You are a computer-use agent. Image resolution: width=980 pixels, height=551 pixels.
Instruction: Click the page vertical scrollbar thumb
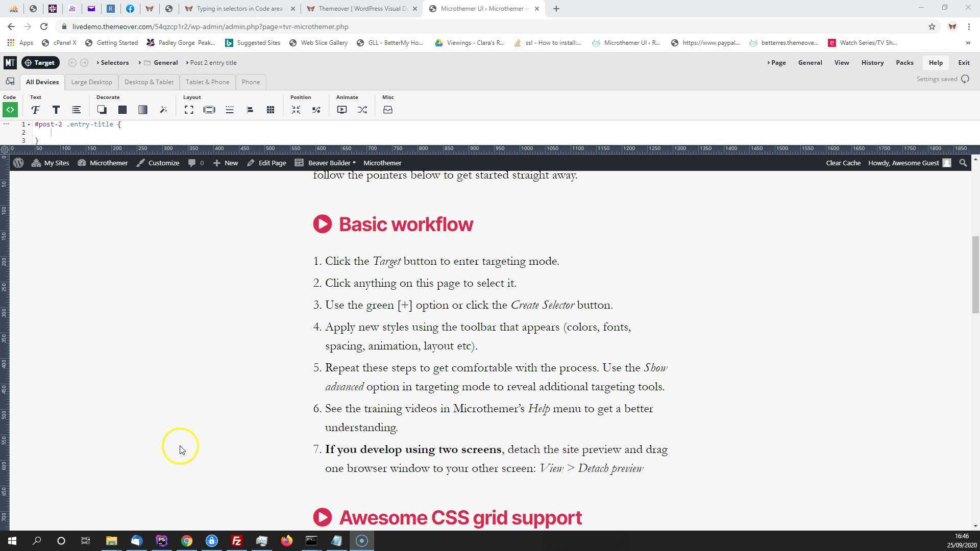click(975, 275)
